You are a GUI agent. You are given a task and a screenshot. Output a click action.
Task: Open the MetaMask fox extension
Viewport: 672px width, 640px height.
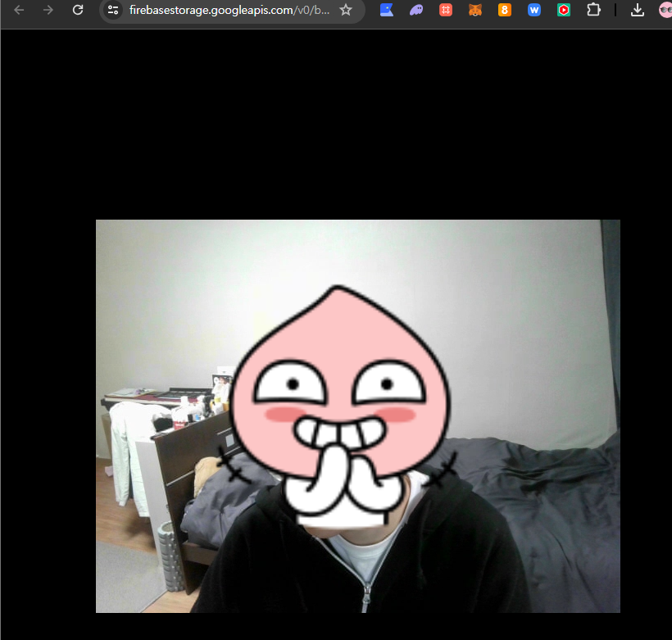[474, 10]
